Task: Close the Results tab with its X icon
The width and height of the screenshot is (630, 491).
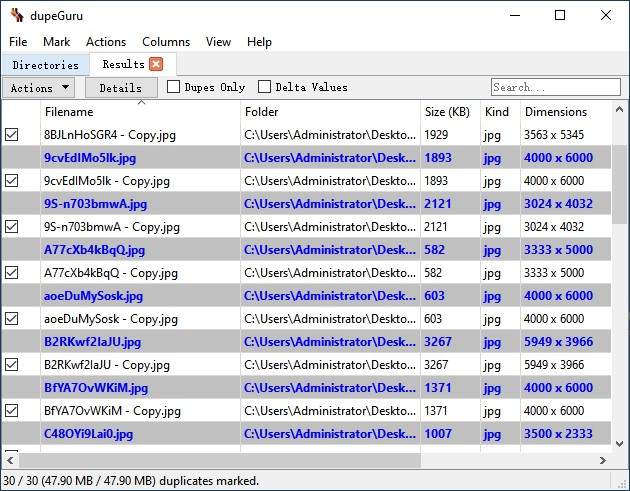Action: tap(155, 65)
